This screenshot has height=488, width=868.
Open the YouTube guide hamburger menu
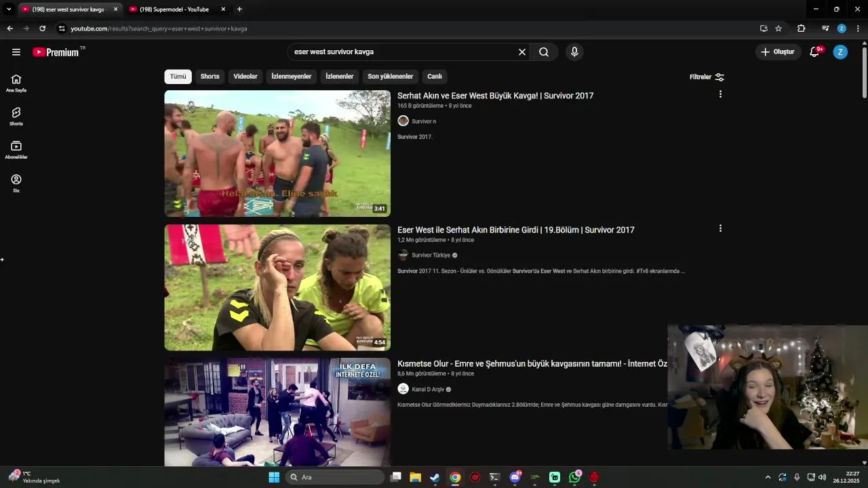pos(16,52)
